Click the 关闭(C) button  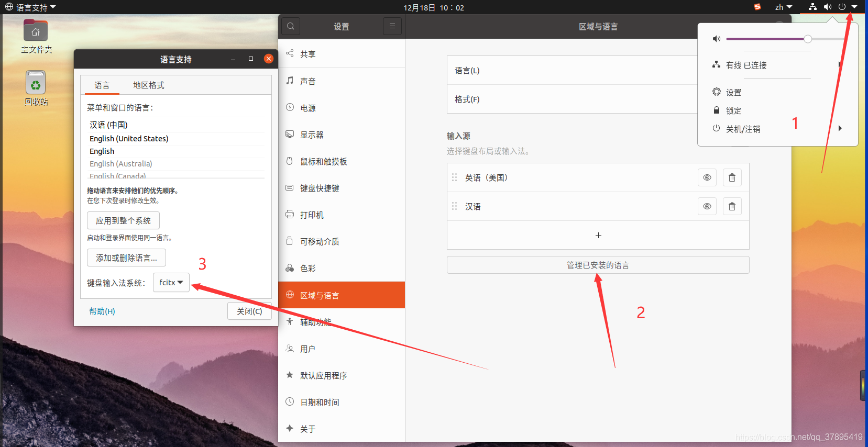[x=249, y=311]
